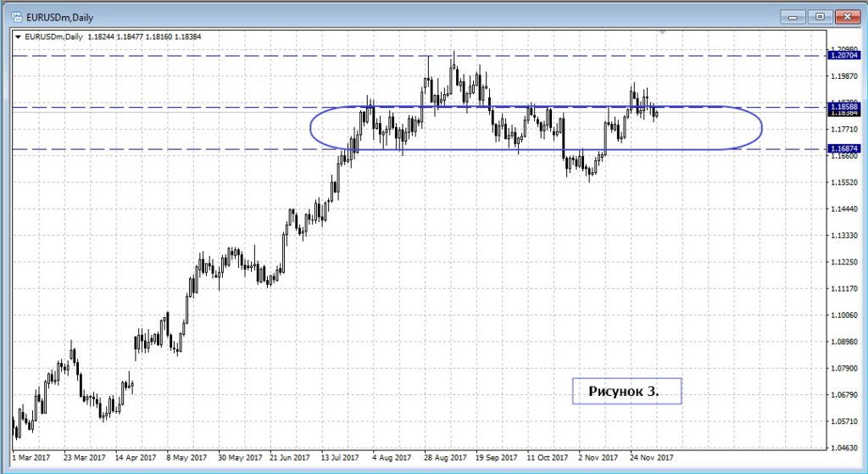This screenshot has height=474, width=868.
Task: Click the triangle before the EURUSDm,Daily label
Action: click(x=19, y=36)
